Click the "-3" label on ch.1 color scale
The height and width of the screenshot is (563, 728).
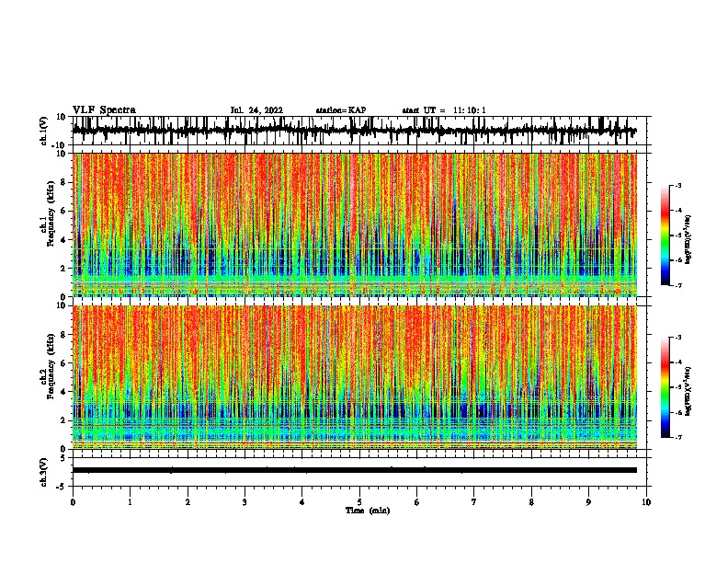[678, 185]
